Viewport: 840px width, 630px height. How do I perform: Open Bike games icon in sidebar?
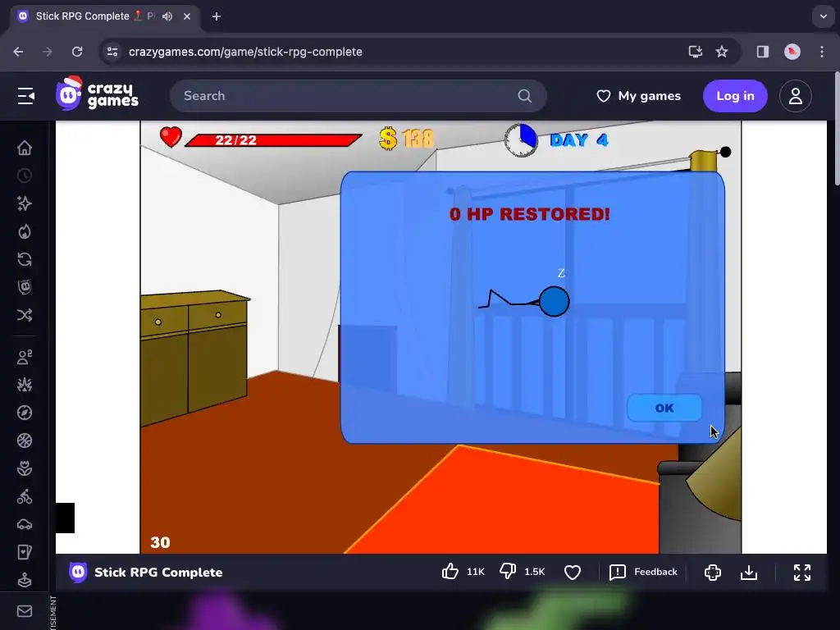coord(25,496)
